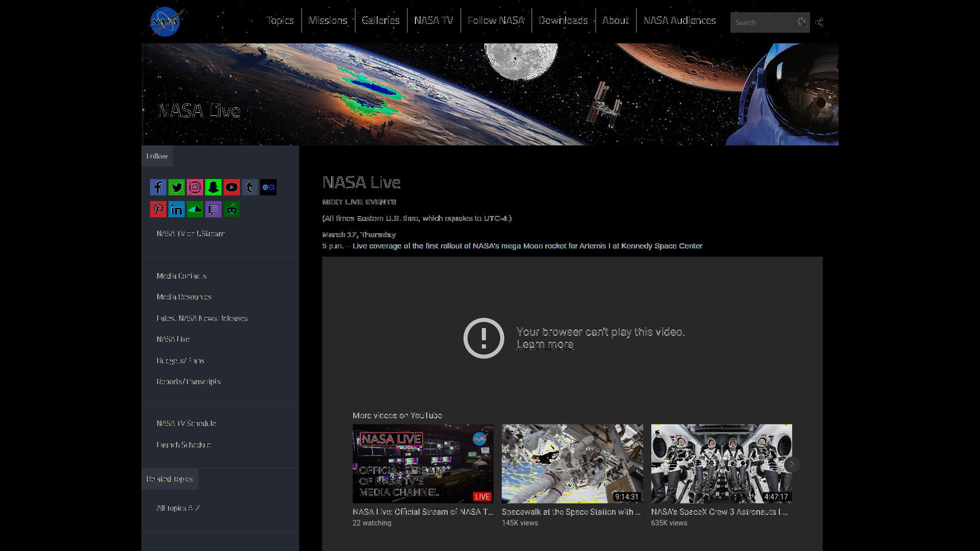Open All Topics A-Z link
The image size is (980, 551).
coord(178,508)
